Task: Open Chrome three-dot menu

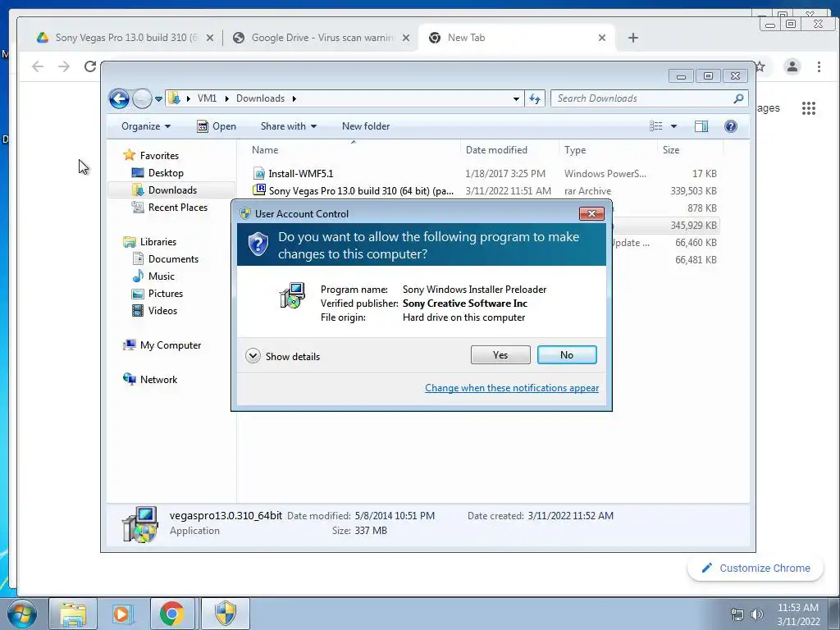Action: [x=819, y=66]
